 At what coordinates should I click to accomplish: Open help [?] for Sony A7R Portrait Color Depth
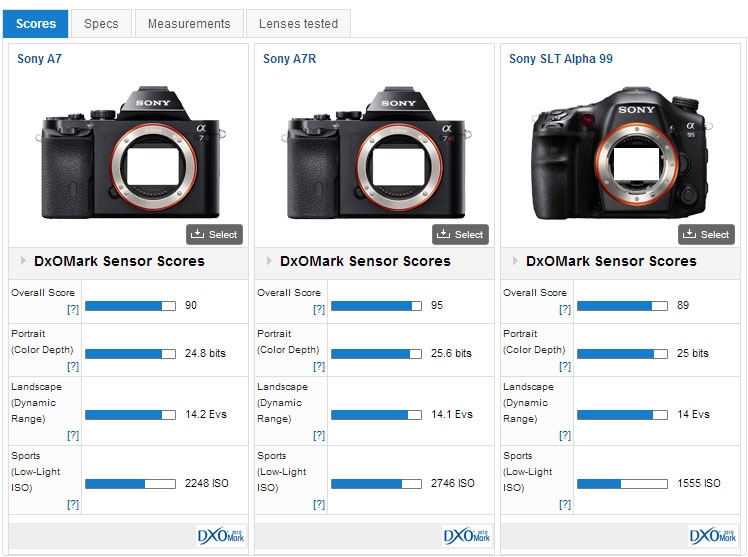[319, 366]
